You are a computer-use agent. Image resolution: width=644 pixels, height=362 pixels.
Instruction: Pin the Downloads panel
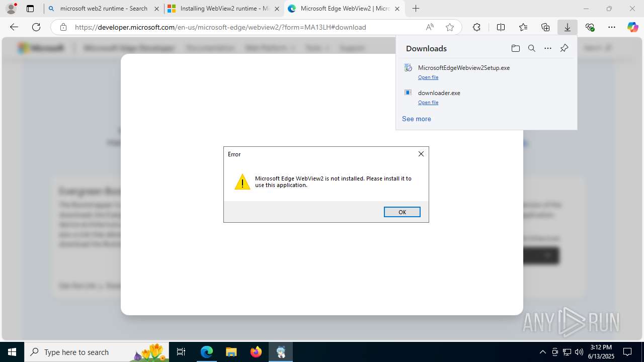pos(564,48)
